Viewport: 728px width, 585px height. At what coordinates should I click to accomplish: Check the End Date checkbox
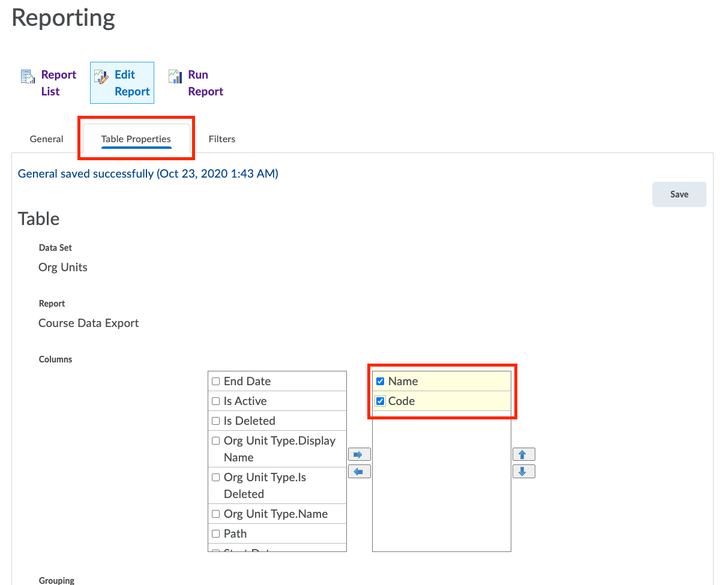coord(216,382)
